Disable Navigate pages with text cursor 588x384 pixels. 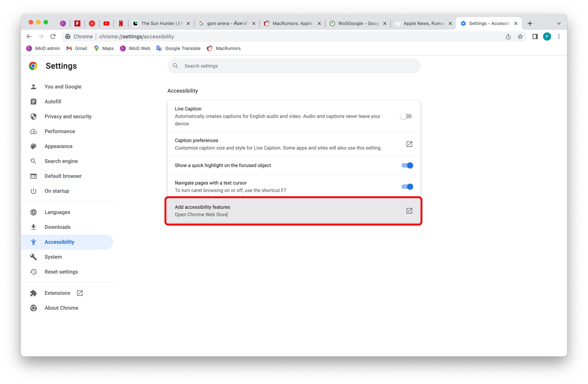[407, 187]
